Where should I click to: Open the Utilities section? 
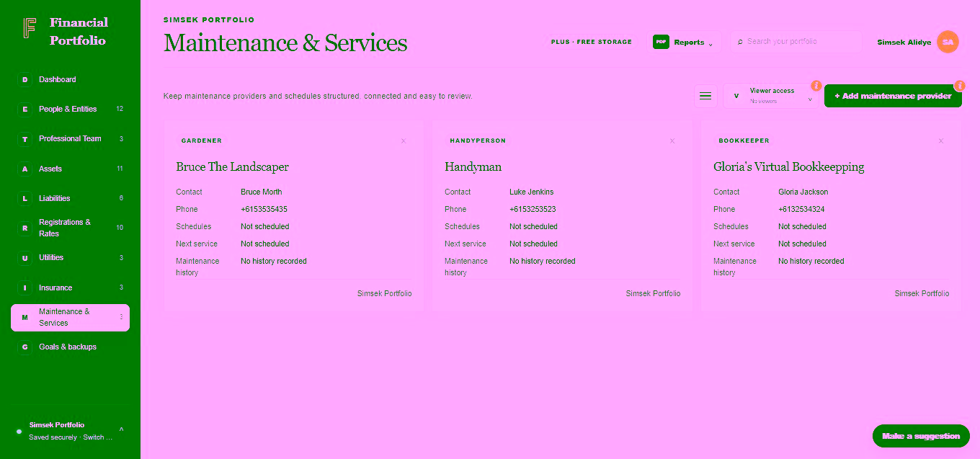(70, 258)
